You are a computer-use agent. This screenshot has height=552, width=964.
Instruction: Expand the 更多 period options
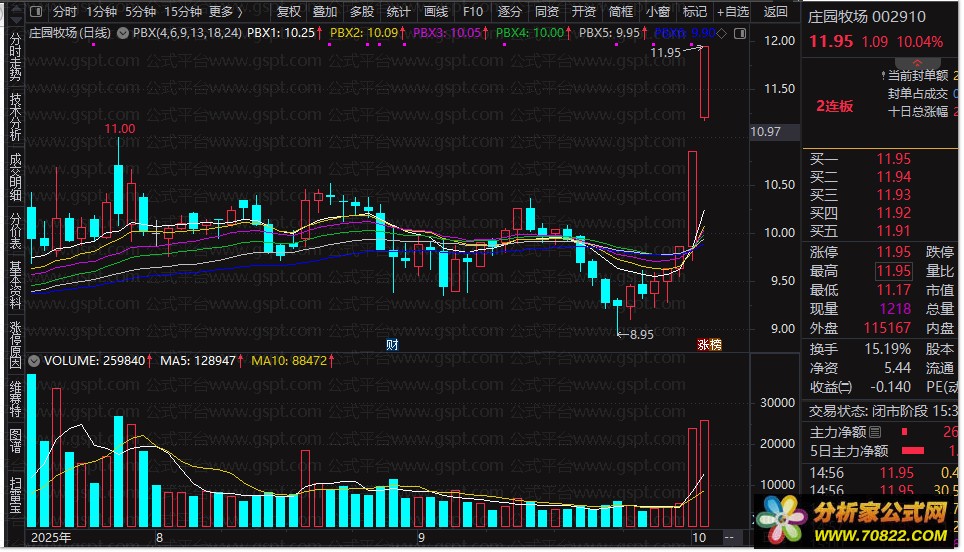click(226, 12)
